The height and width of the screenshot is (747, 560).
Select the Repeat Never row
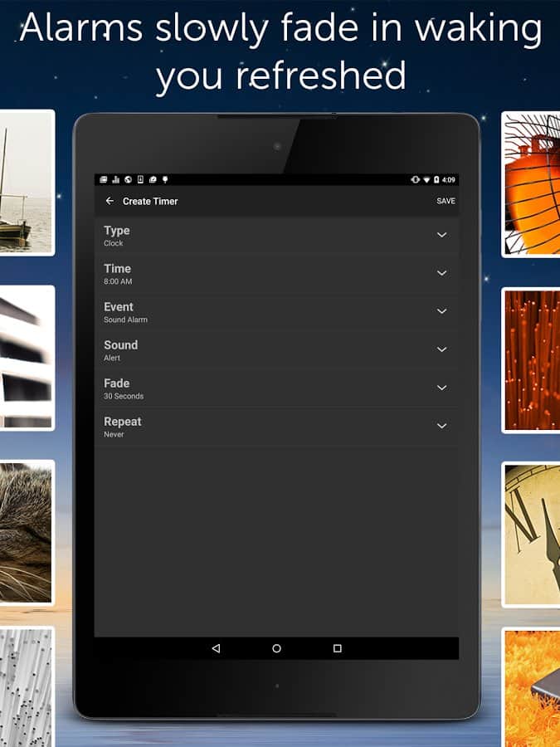pyautogui.click(x=249, y=427)
